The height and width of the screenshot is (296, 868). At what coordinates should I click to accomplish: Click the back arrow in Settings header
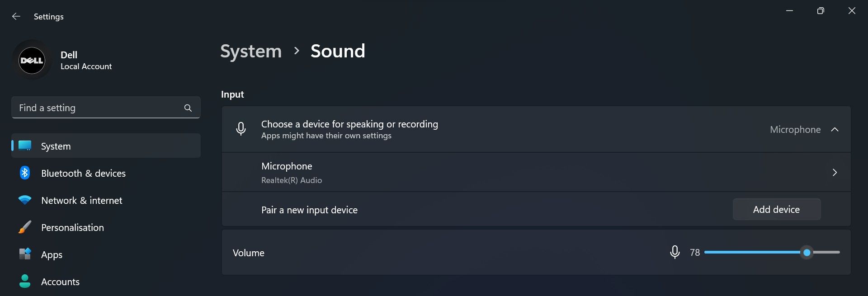tap(16, 16)
